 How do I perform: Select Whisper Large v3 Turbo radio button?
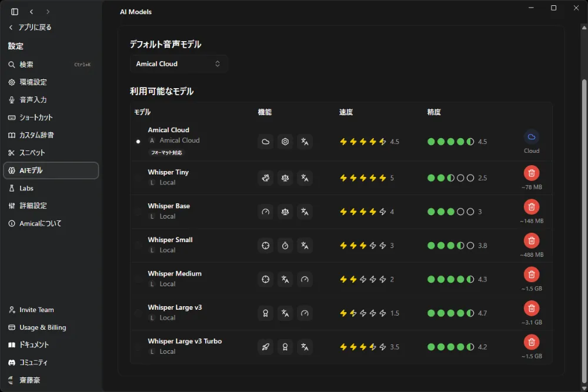point(138,347)
